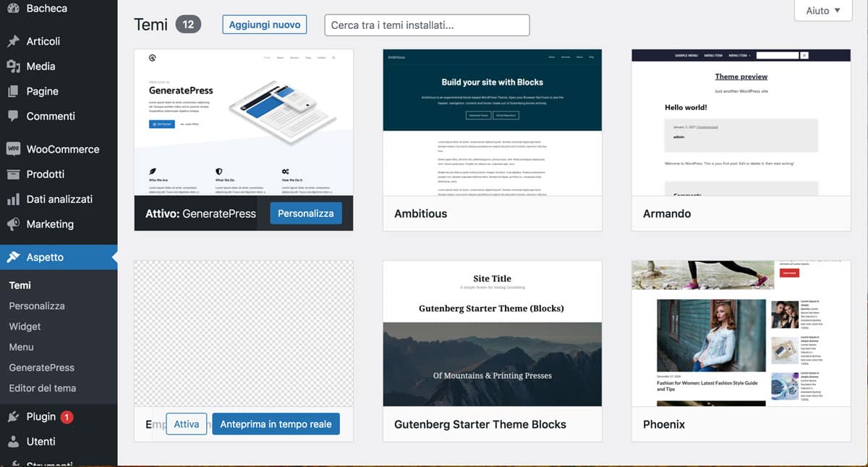Click the checkered empty theme thumbnail

pyautogui.click(x=244, y=334)
